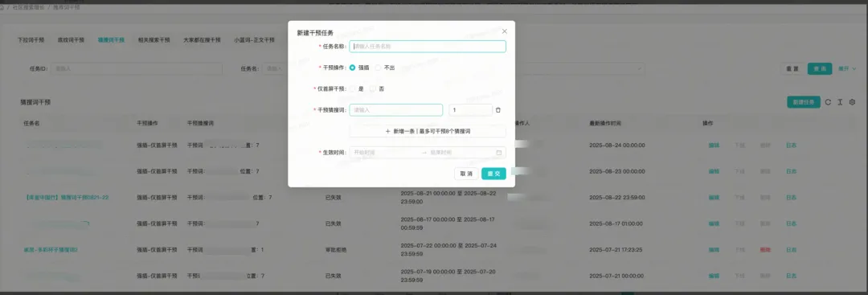Open the filter dropdown left of 重置
The height and width of the screenshot is (295, 868).
coord(580,68)
